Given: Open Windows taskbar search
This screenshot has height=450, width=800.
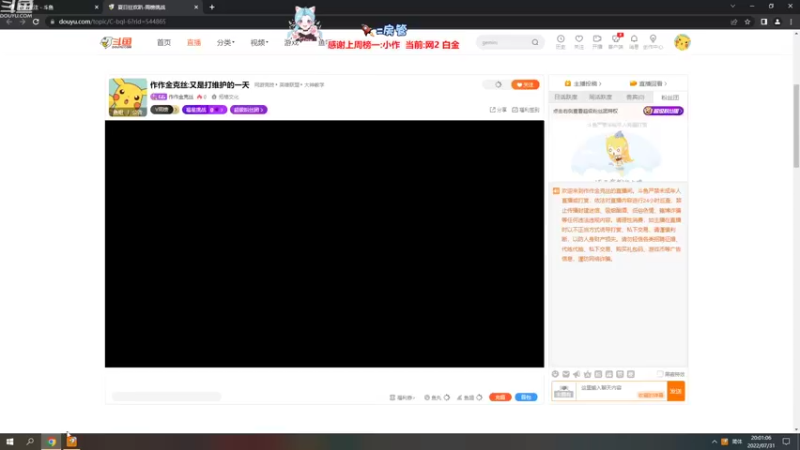Looking at the screenshot, I should (30, 441).
